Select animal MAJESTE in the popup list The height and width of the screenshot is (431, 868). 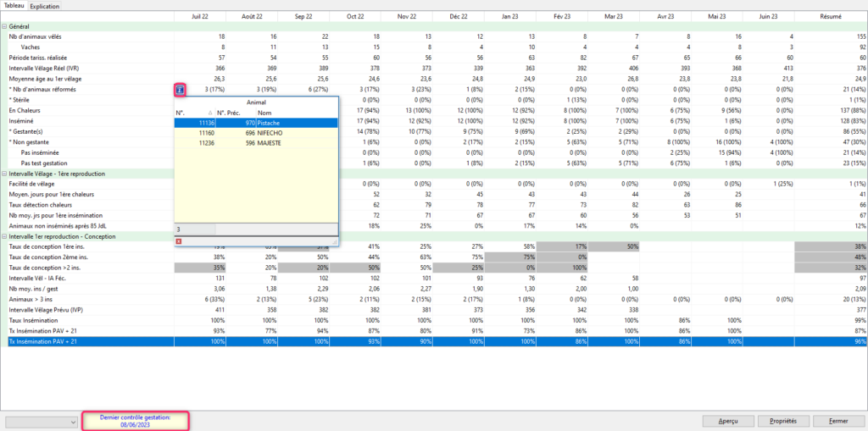pyautogui.click(x=271, y=144)
